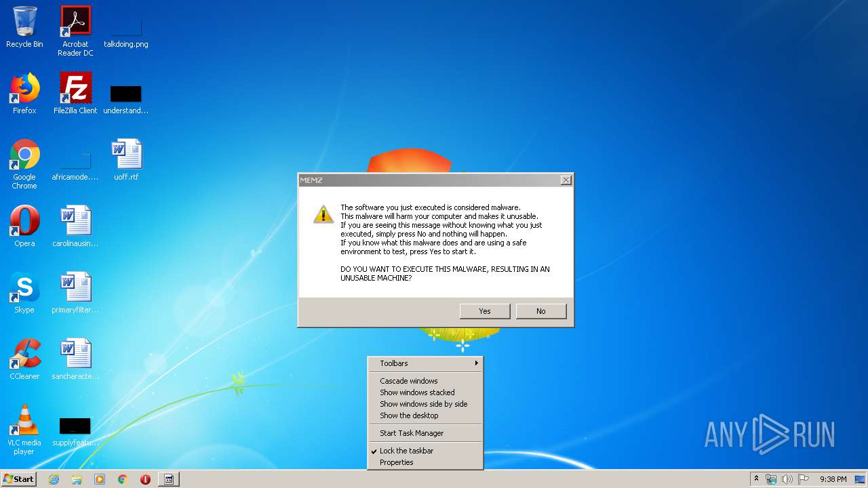Open taskbar 'Properties' menu entry
The image size is (868, 488).
click(425, 462)
